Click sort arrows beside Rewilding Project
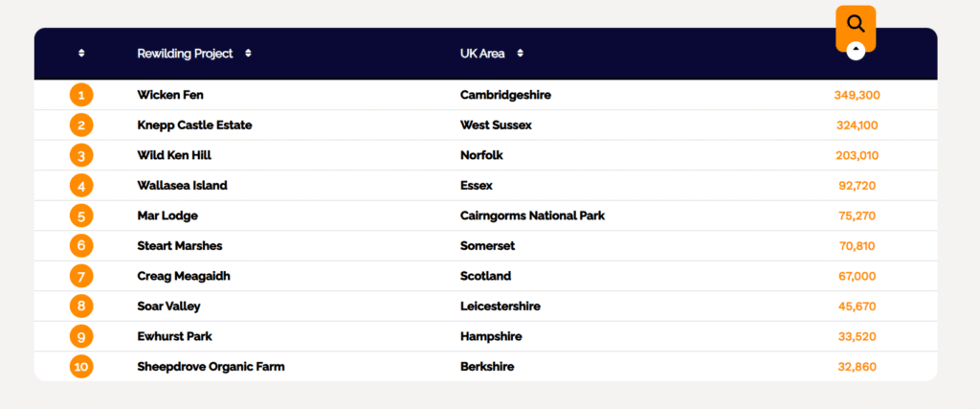 click(248, 54)
